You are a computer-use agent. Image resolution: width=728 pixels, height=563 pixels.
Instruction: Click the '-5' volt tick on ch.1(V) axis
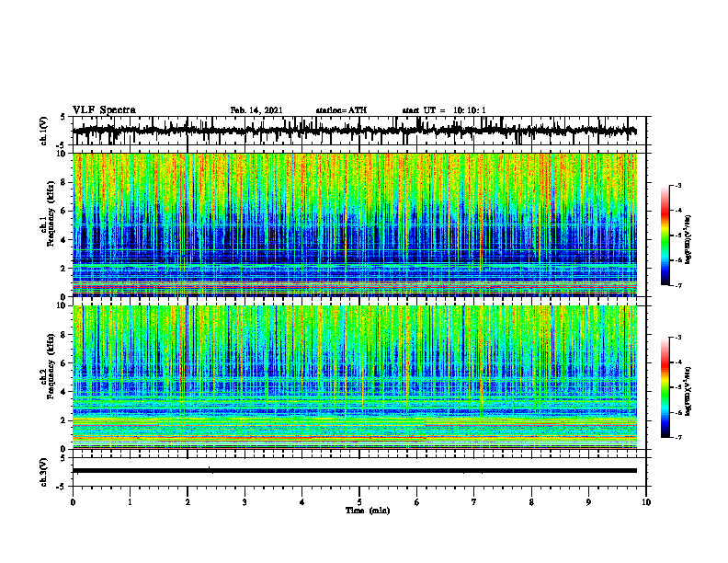click(62, 145)
